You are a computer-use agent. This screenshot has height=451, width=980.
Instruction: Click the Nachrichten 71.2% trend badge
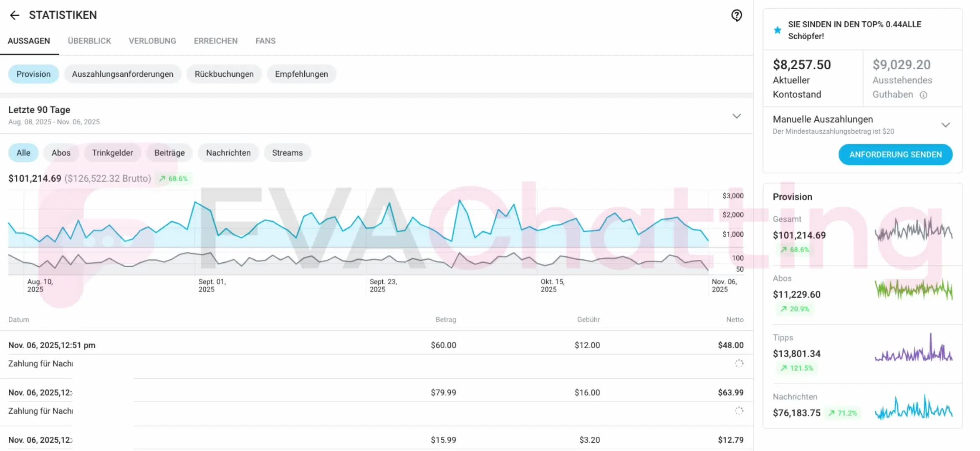click(843, 413)
